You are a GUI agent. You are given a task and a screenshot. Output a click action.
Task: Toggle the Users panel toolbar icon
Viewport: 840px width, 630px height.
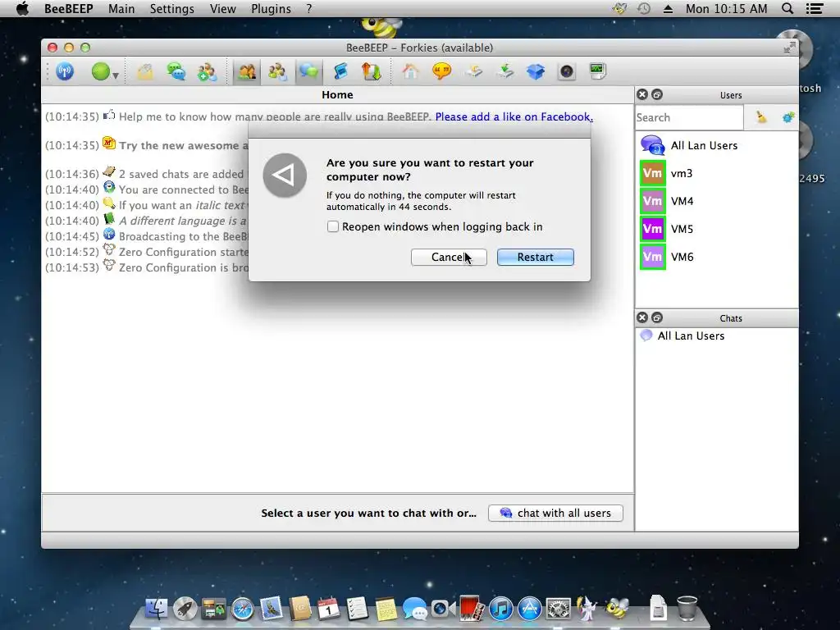[x=246, y=72]
